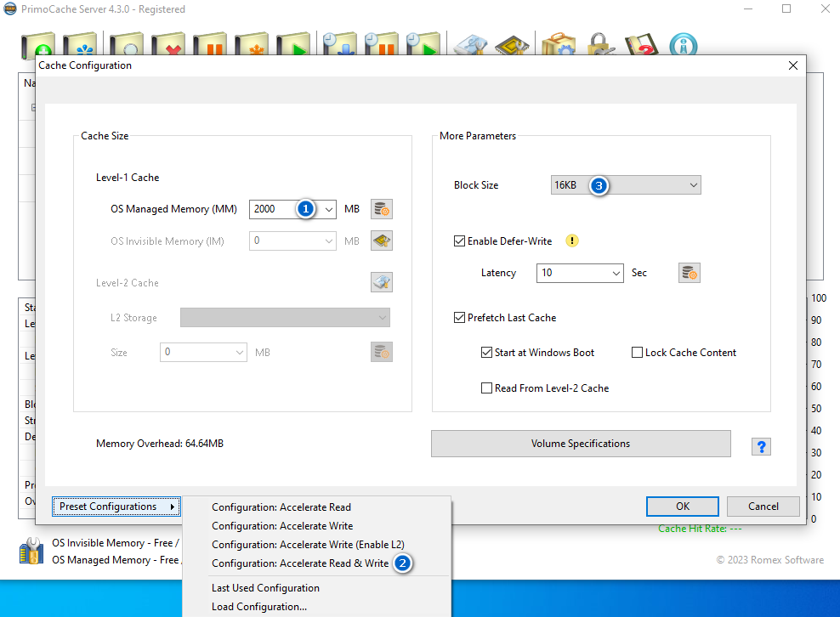The height and width of the screenshot is (617, 840).
Task: Click the magnifier cache toolbar icon
Action: (x=127, y=44)
